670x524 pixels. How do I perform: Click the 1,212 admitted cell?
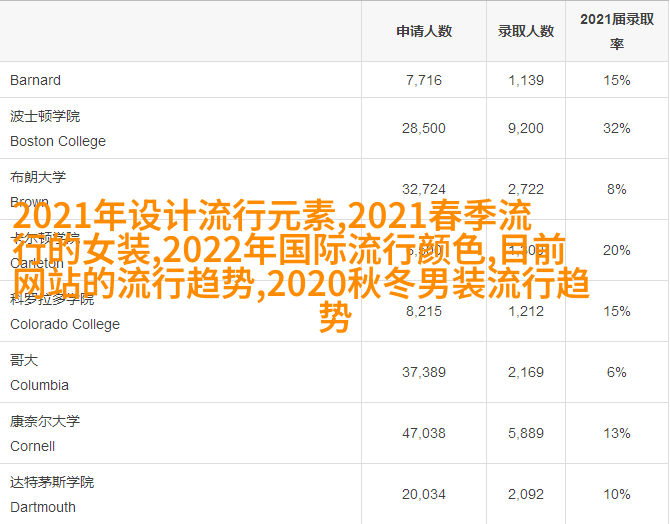pos(526,311)
